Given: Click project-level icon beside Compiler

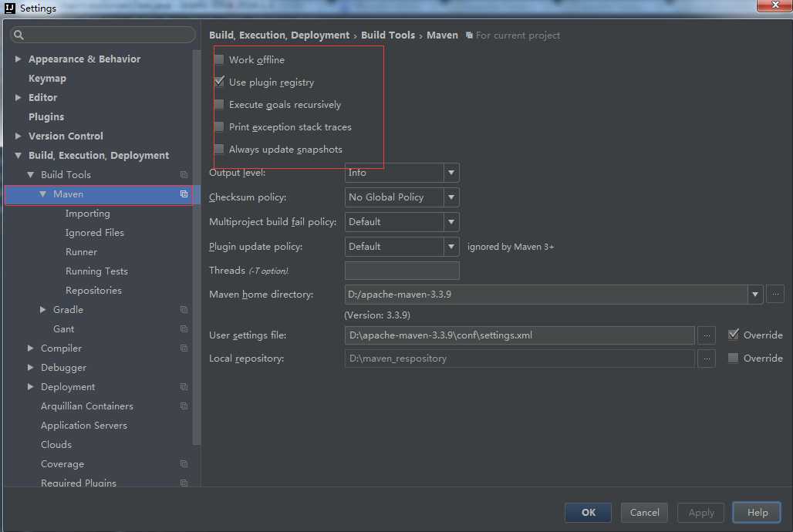Looking at the screenshot, I should [184, 348].
